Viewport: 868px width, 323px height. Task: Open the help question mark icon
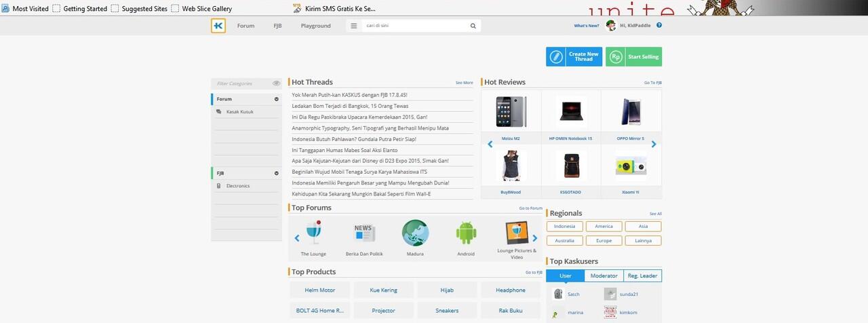pyautogui.click(x=659, y=25)
